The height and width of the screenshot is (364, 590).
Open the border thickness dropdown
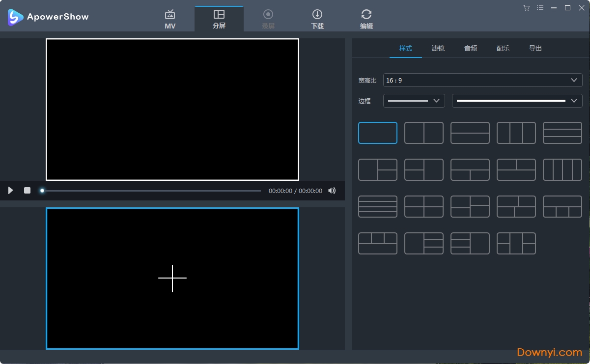coord(414,101)
